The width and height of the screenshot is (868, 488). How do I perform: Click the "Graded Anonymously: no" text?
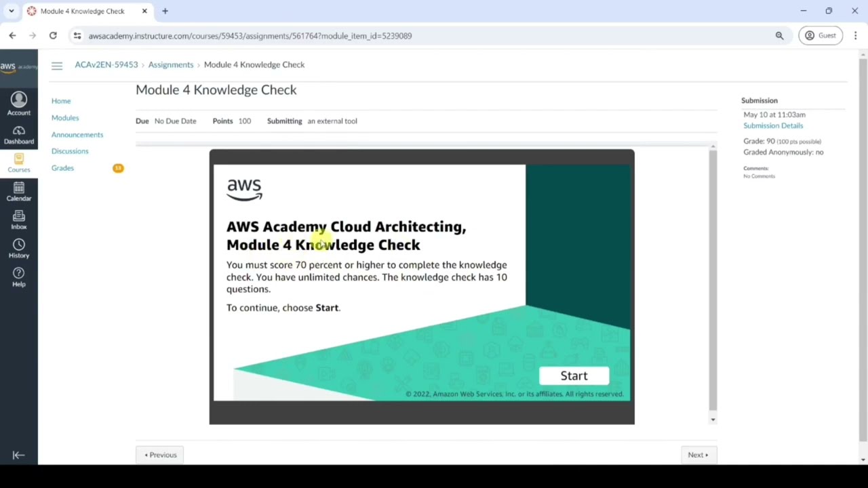pos(783,152)
